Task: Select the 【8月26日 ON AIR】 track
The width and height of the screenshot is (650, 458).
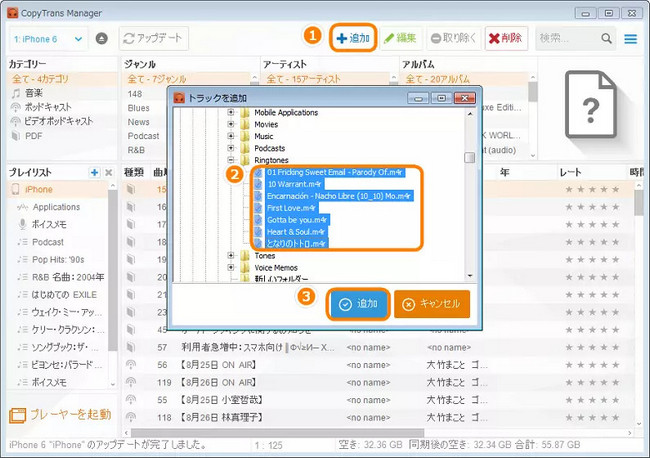Action: [x=218, y=383]
